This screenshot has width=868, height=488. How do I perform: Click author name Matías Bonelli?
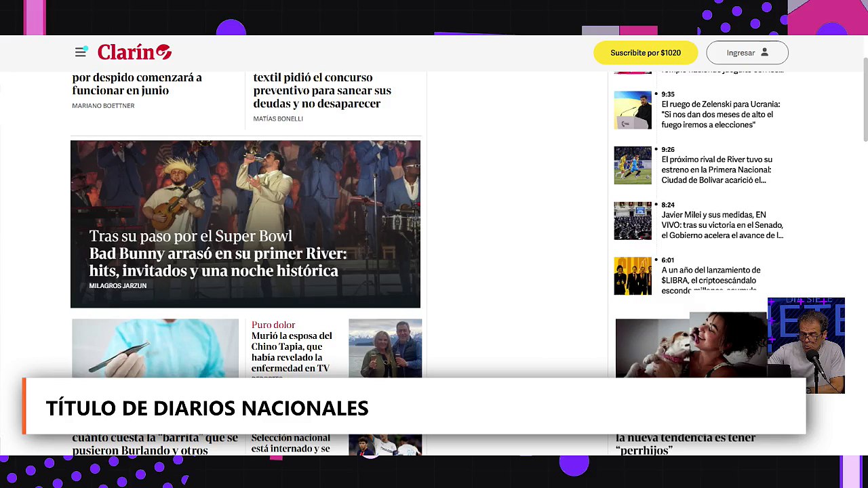278,119
